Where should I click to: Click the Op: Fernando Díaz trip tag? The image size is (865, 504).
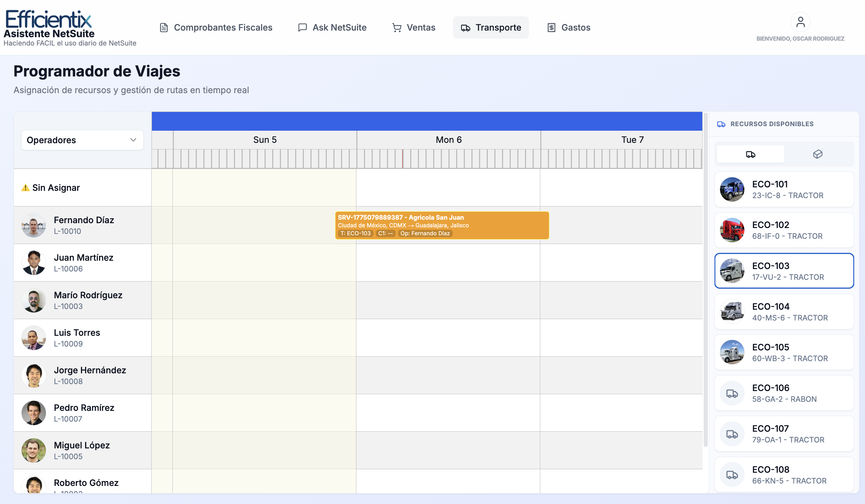425,234
